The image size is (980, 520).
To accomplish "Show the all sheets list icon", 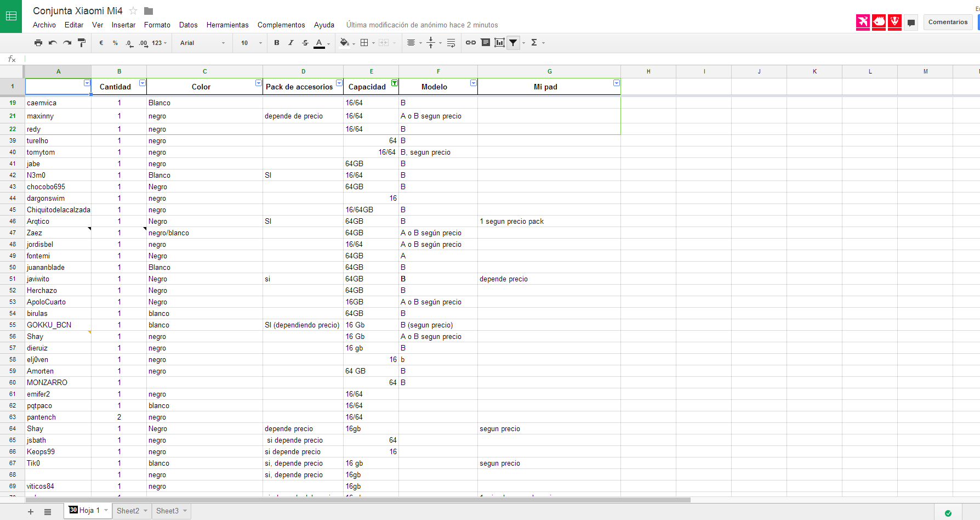I will tap(48, 512).
